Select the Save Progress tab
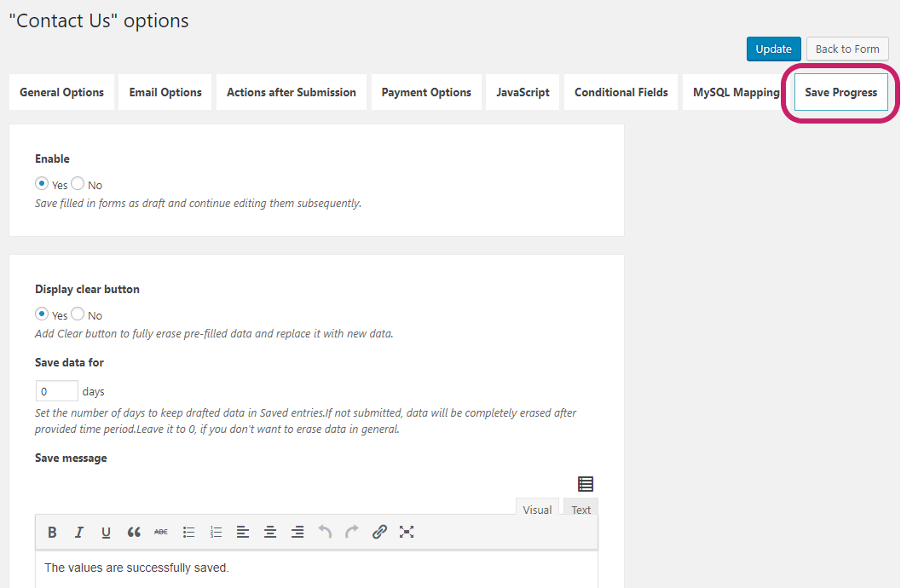Screen dimensions: 901x588 (x=840, y=92)
